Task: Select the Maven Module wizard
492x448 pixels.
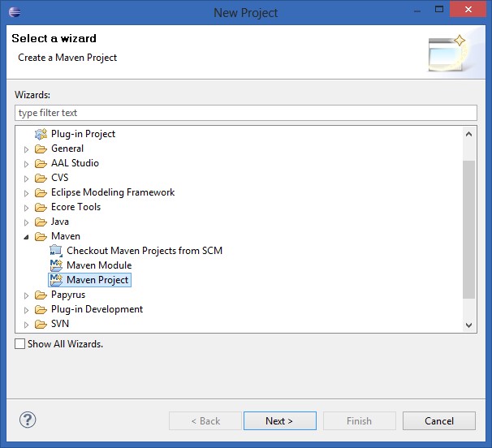Action: coord(99,265)
